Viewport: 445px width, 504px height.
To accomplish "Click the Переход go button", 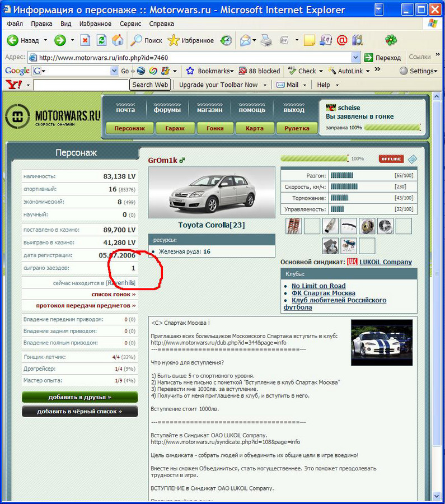I will (383, 58).
